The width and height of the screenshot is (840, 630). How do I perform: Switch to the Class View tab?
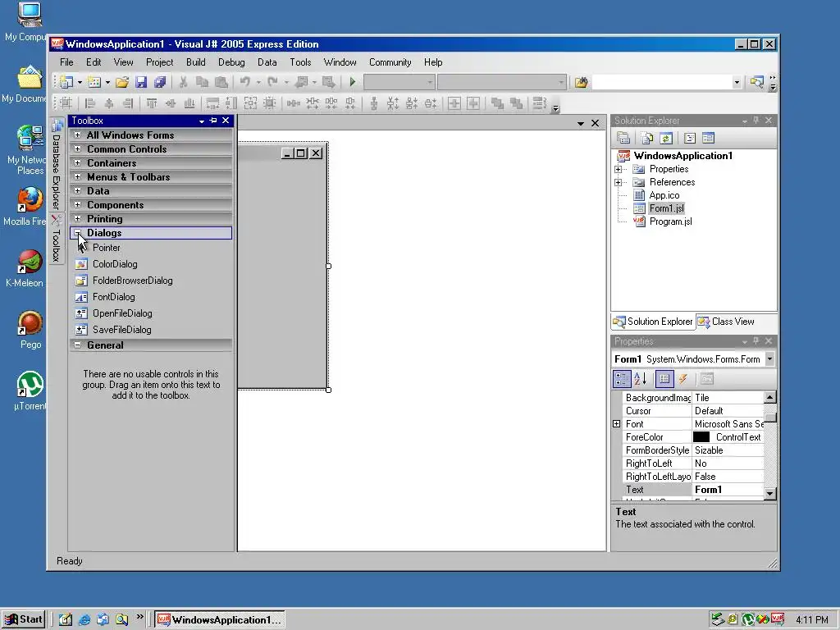point(727,322)
